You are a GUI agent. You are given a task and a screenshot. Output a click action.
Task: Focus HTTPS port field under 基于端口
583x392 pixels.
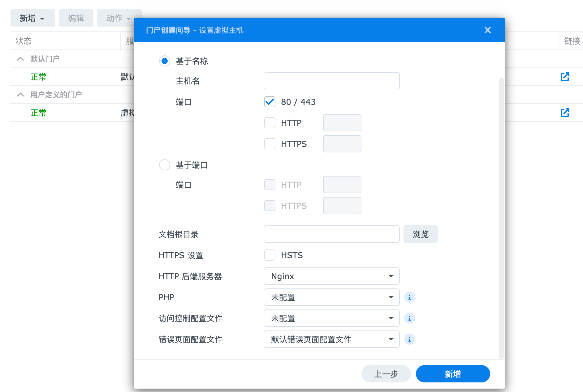[x=342, y=206]
